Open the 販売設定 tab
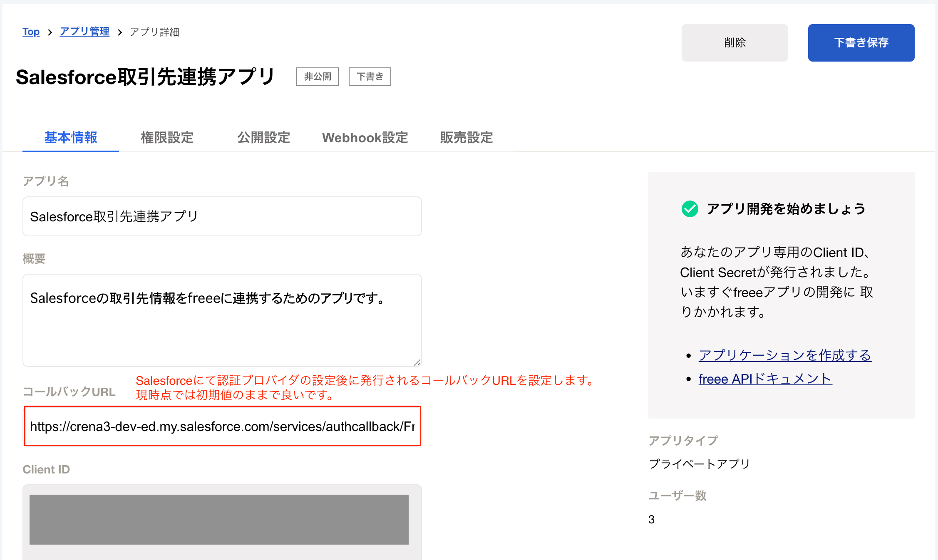The width and height of the screenshot is (938, 560). (x=467, y=137)
